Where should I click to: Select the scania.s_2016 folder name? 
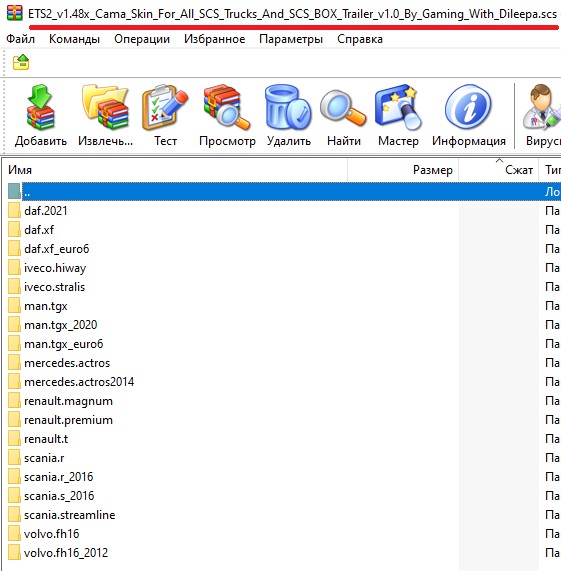coord(59,496)
